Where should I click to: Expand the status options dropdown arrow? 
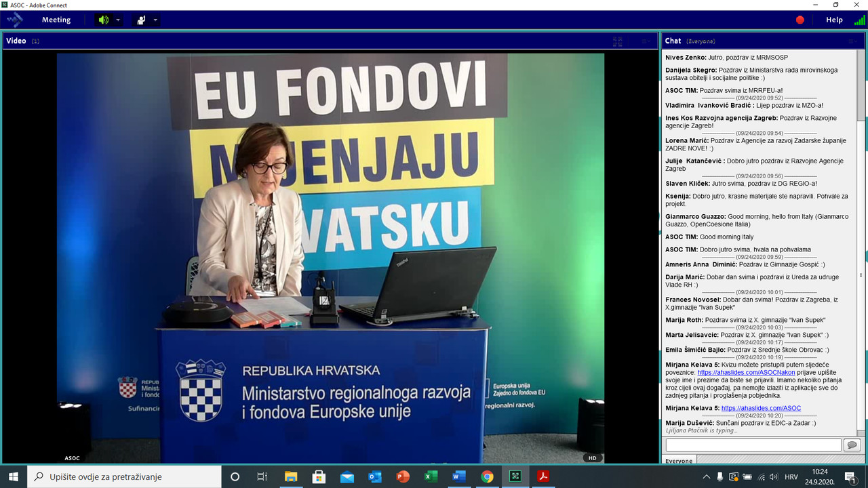[156, 20]
